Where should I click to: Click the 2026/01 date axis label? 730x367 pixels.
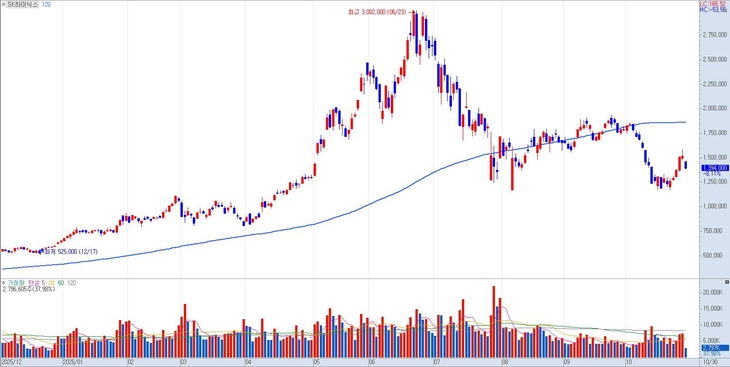coord(72,361)
